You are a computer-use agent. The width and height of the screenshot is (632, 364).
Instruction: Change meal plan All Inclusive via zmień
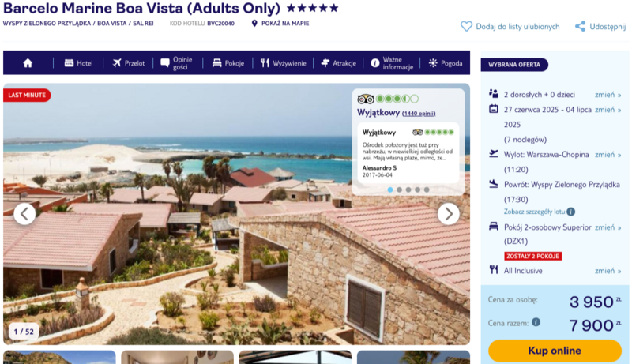[608, 271]
